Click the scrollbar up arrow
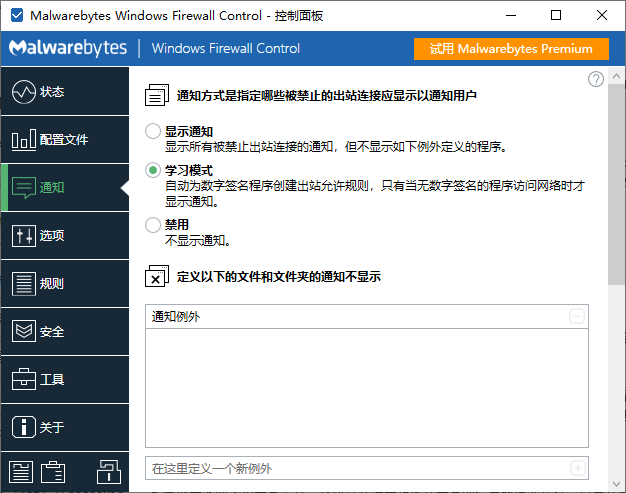 point(616,76)
